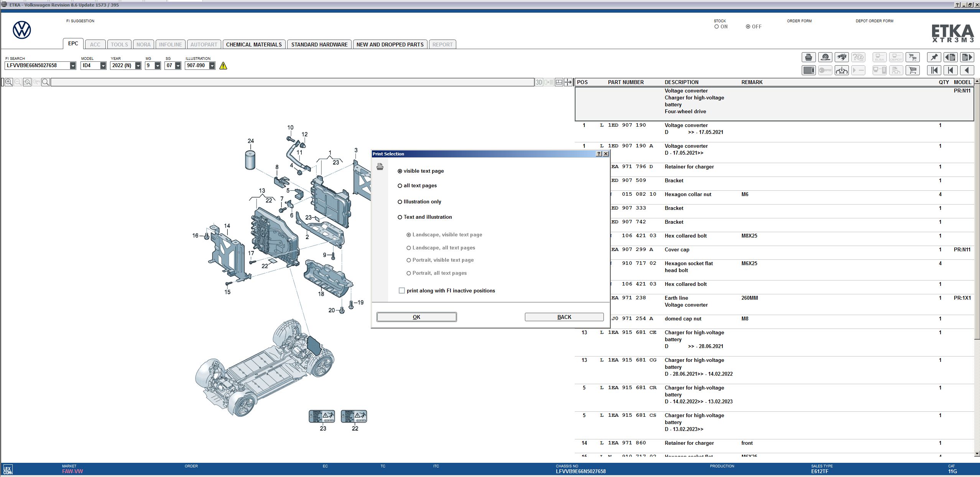The image size is (980, 477).
Task: Close the Print Selection dialog
Action: pyautogui.click(x=606, y=154)
